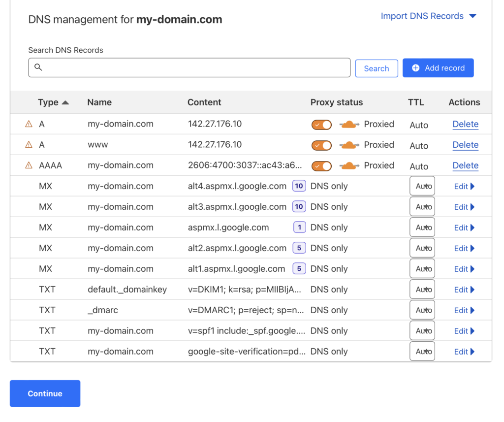Click the v=spf1 include:_spf.google content cell
This screenshot has height=422, width=504.
247,330
